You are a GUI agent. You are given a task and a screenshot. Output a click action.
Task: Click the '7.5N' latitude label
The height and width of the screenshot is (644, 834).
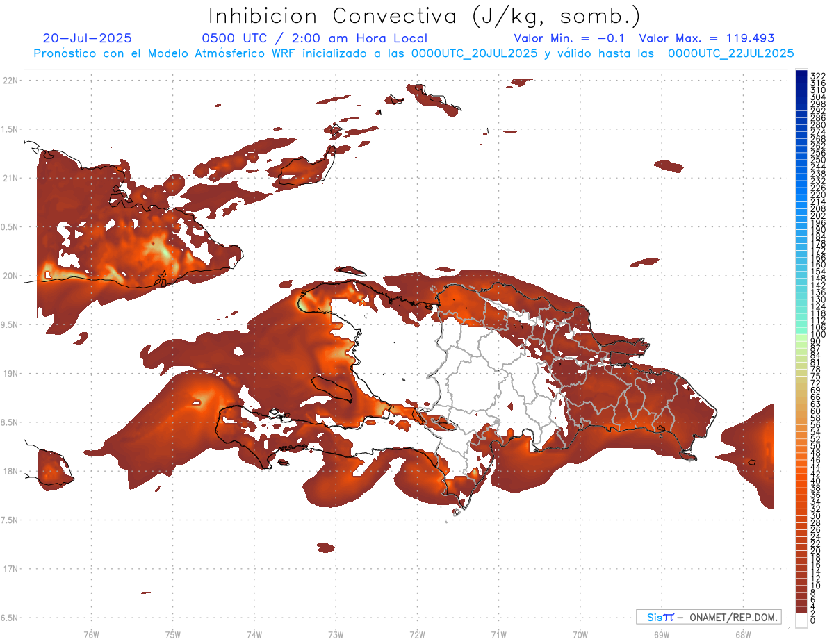click(10, 520)
